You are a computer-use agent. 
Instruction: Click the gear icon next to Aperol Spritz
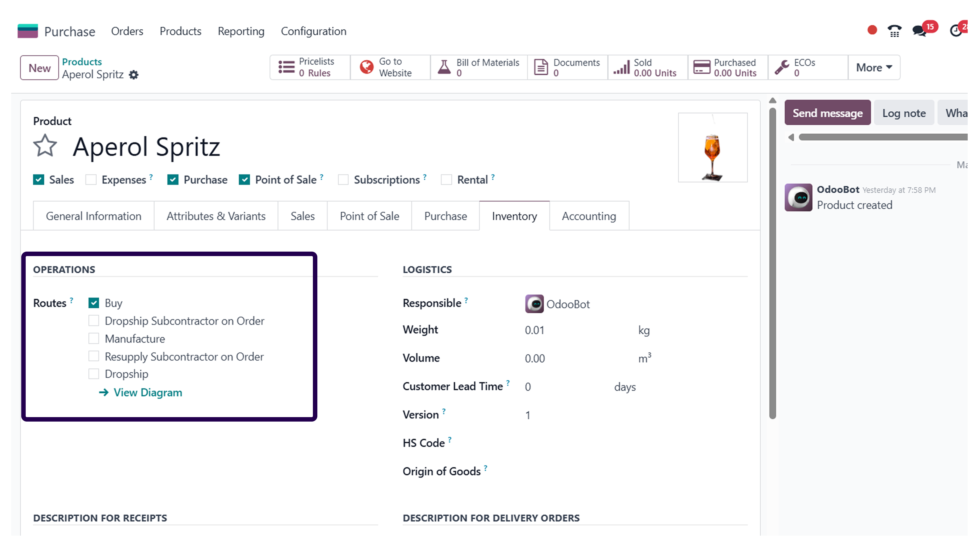click(x=134, y=75)
